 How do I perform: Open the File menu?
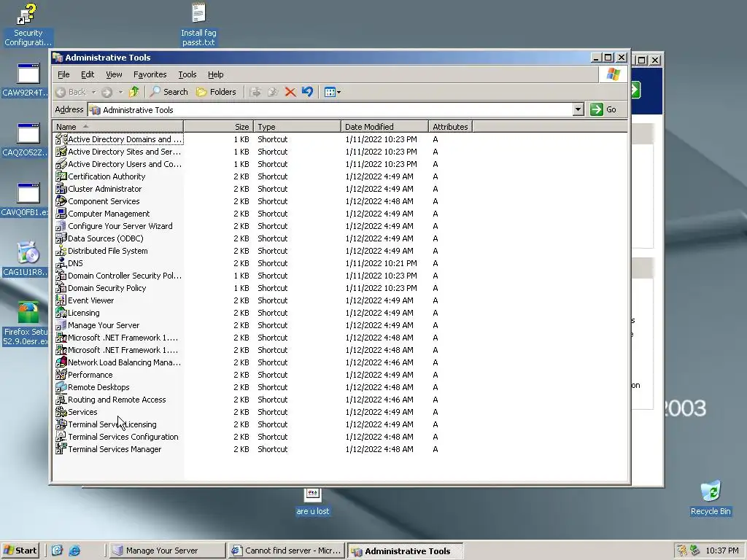[63, 74]
